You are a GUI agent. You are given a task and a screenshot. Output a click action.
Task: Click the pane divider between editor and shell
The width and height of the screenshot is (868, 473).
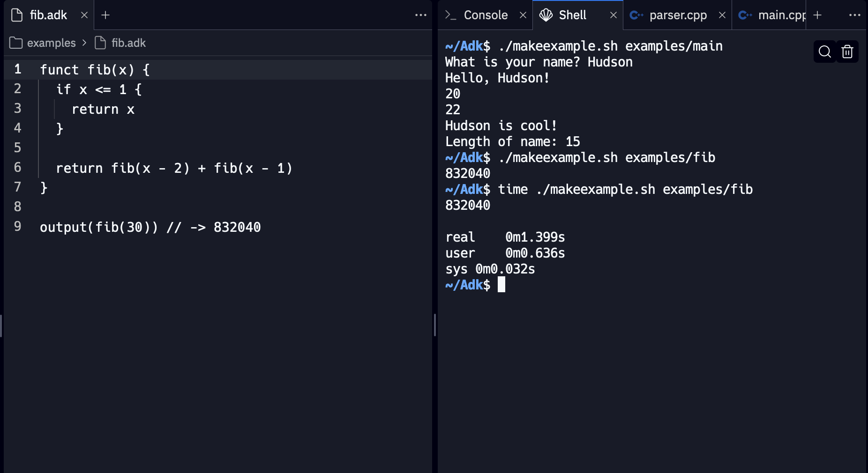[435, 325]
